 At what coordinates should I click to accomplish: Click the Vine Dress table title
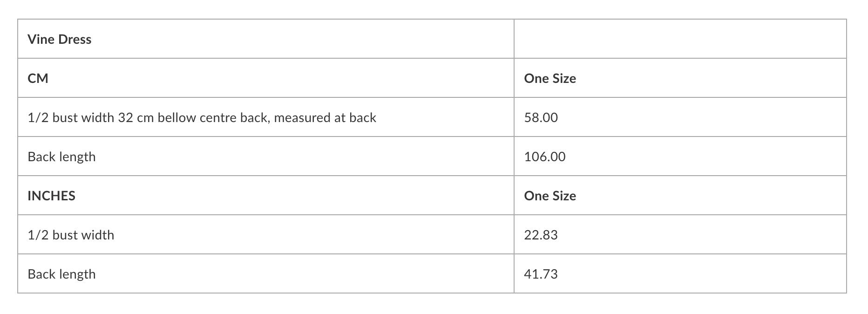point(60,39)
